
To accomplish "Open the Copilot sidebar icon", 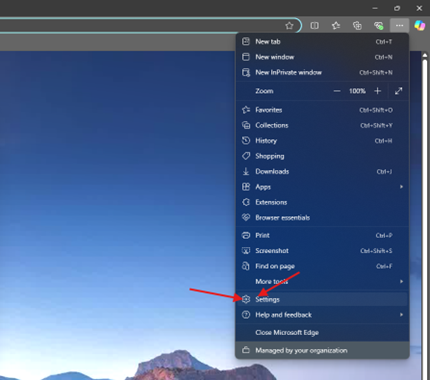I will tap(420, 25).
